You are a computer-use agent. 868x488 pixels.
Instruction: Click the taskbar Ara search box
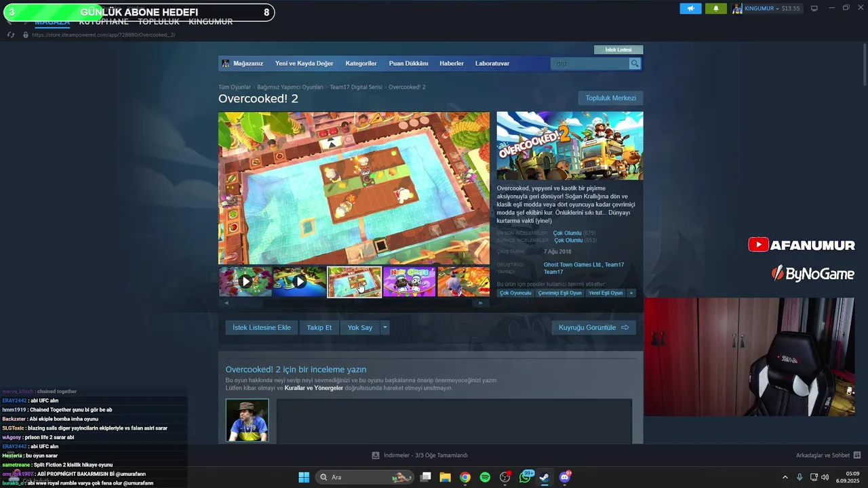click(365, 477)
